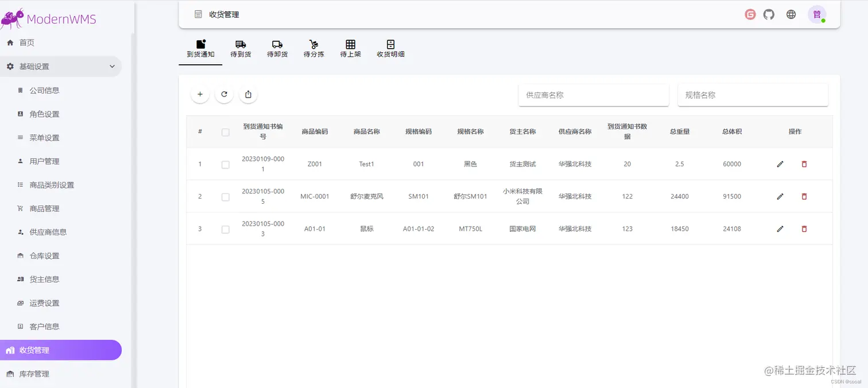
Task: Click the 仓库设置 warehouse icon
Action: (20, 256)
